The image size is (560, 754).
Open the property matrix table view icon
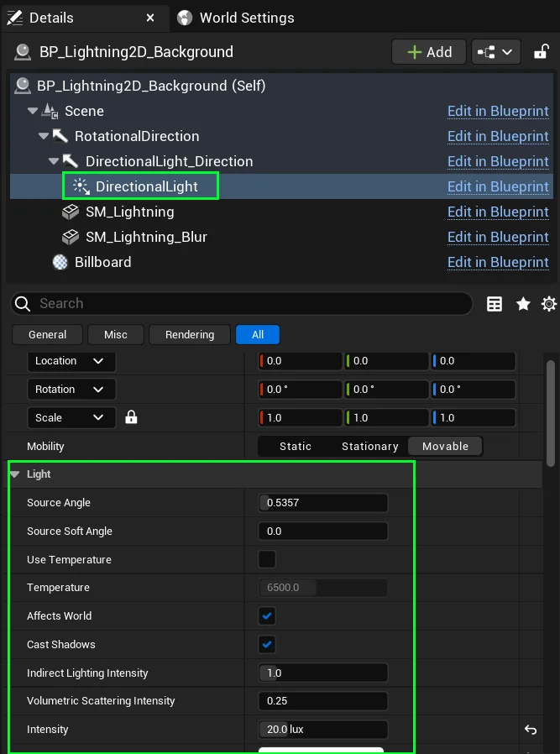[495, 304]
